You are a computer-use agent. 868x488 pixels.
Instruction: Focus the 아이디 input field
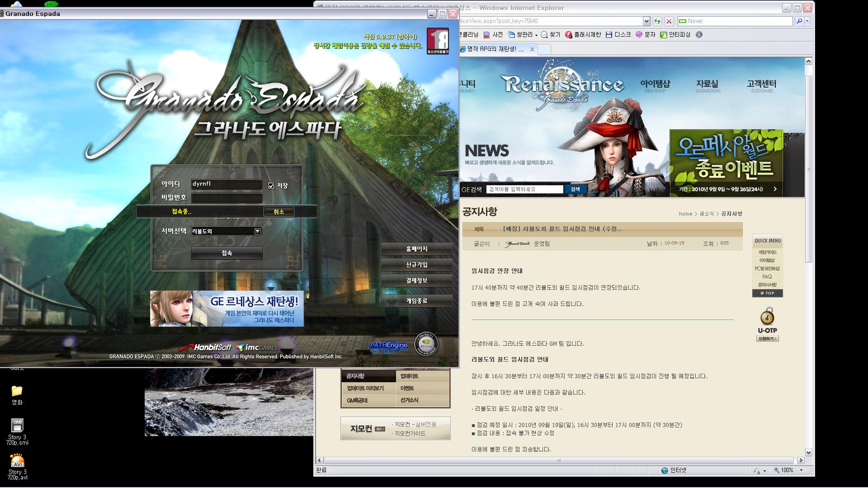[x=226, y=184]
